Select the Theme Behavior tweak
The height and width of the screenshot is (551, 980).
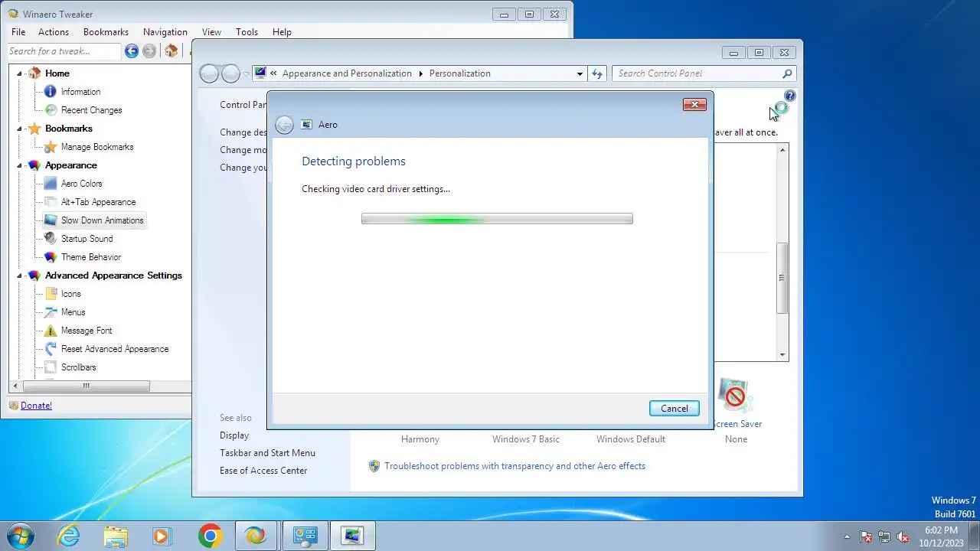[91, 257]
